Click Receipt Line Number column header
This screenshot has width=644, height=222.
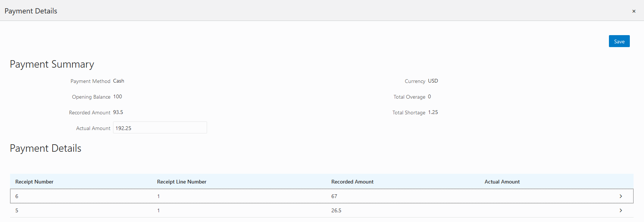182,182
